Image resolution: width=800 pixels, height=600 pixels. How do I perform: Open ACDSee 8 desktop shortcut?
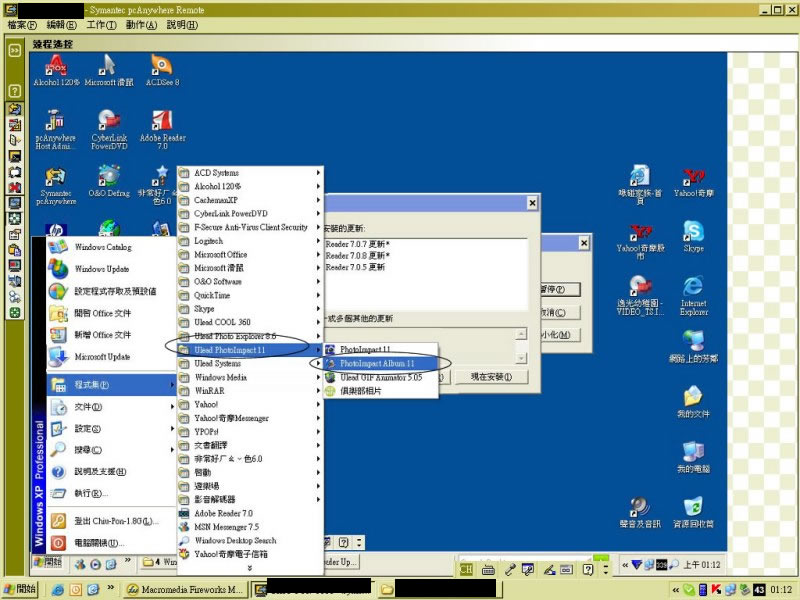tap(162, 70)
